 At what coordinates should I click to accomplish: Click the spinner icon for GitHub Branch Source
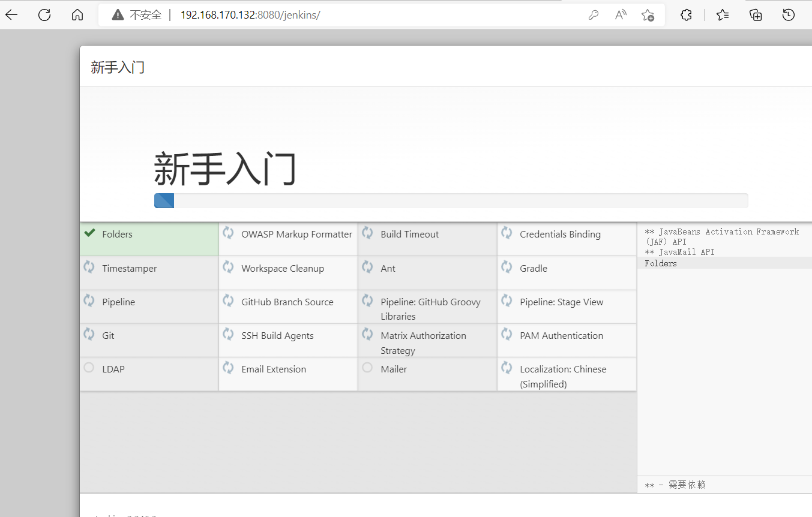point(228,300)
